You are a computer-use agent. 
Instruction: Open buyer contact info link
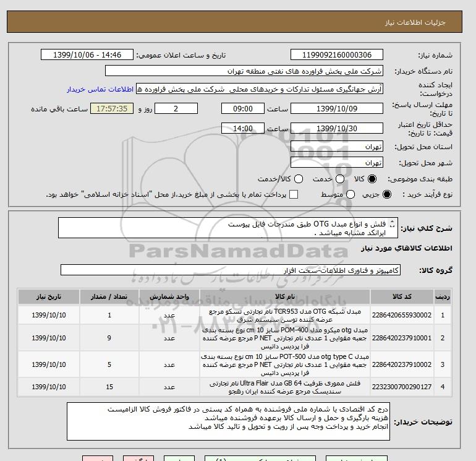(x=100, y=89)
